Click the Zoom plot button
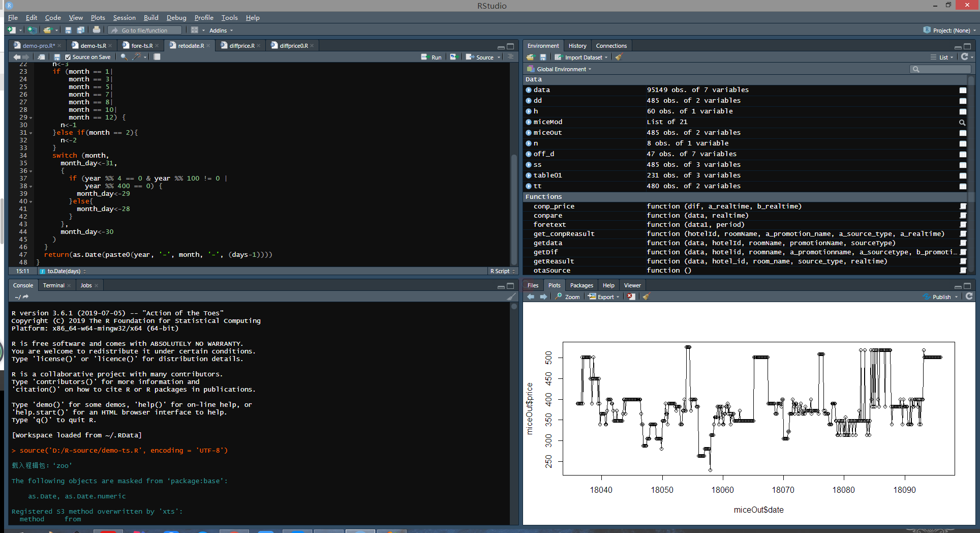This screenshot has width=980, height=533. click(x=568, y=297)
